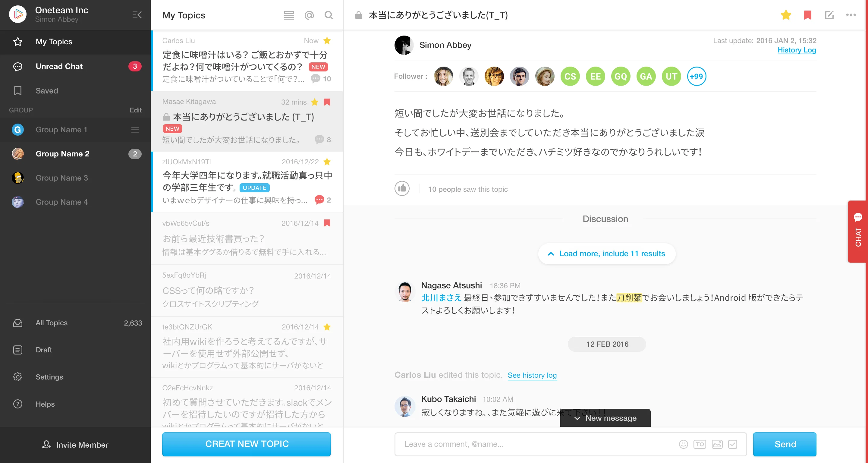Click the edit topic pencil icon
Viewport: 868px width, 463px height.
[x=829, y=15]
